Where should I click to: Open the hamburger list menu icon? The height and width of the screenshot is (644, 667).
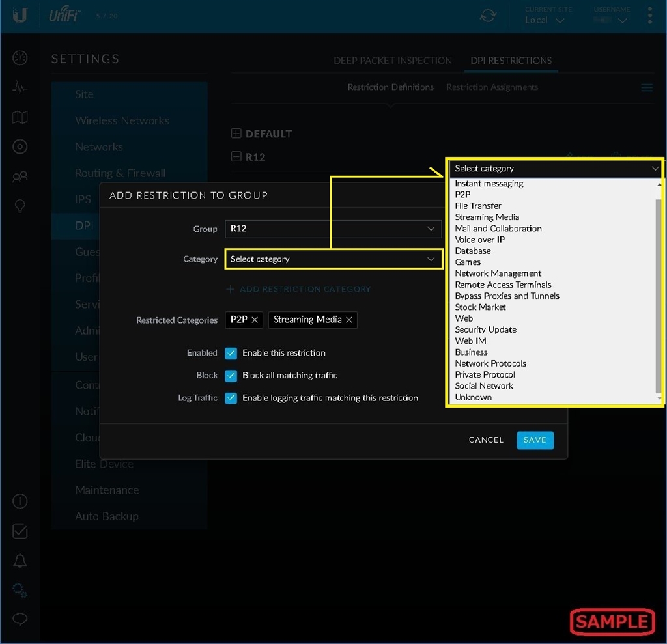647,88
